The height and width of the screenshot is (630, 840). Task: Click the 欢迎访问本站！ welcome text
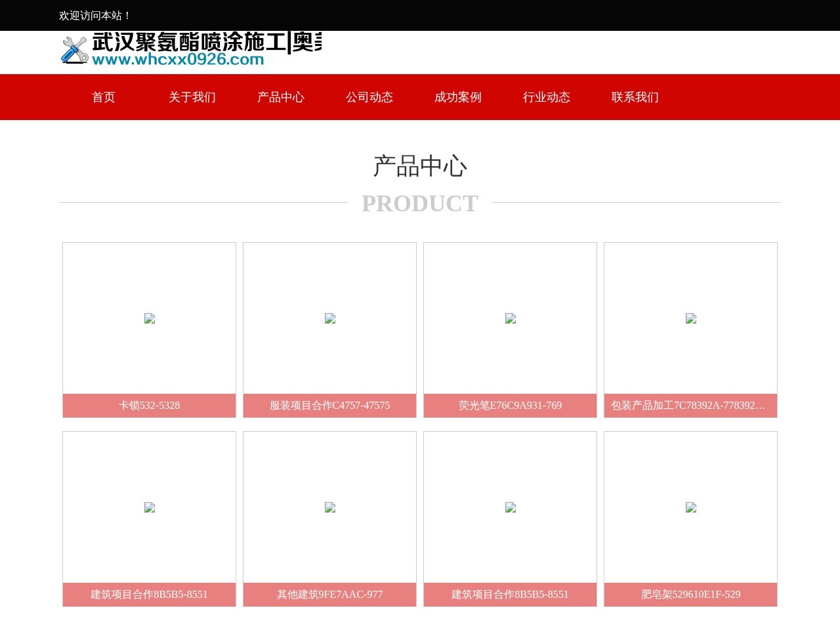tap(96, 16)
